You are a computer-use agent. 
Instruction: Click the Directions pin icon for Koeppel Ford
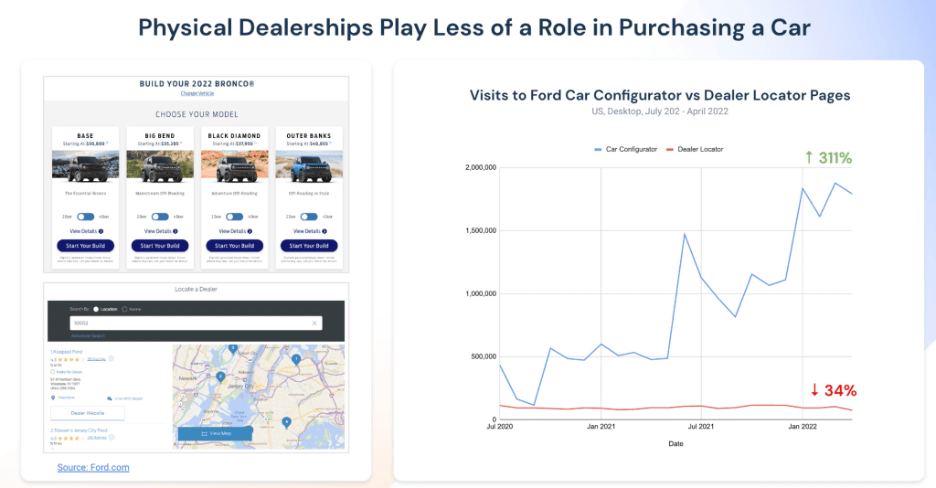[x=53, y=397]
